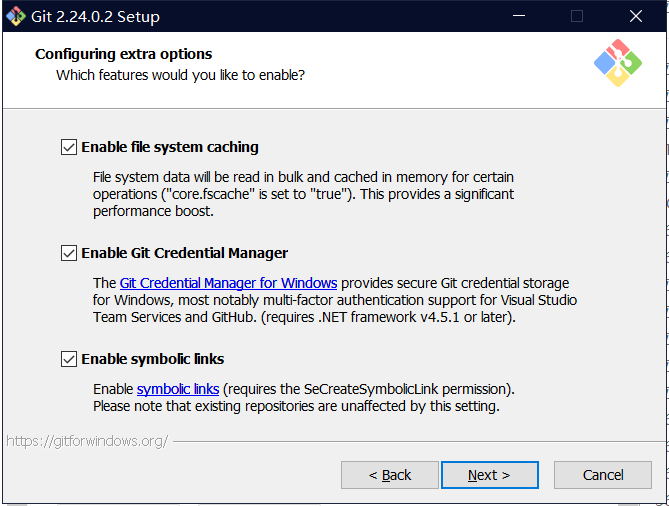The width and height of the screenshot is (669, 506).
Task: Return to previous page with Back
Action: tap(390, 475)
